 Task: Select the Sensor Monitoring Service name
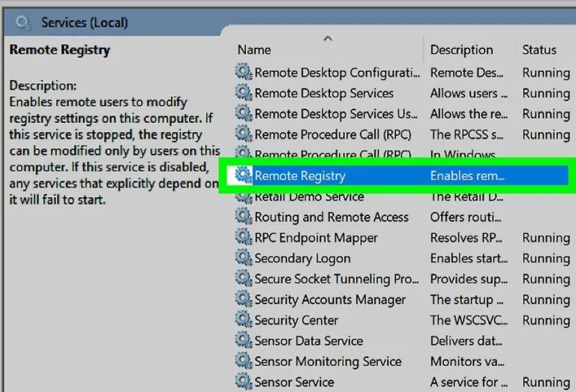328,361
